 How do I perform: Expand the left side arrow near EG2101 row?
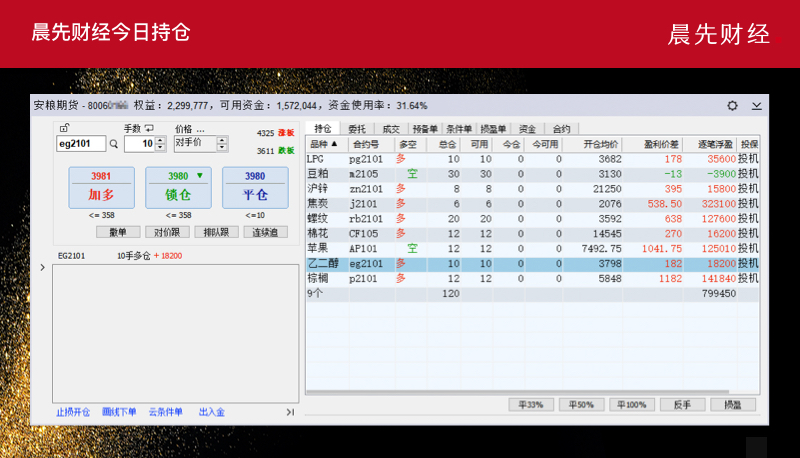pos(42,268)
